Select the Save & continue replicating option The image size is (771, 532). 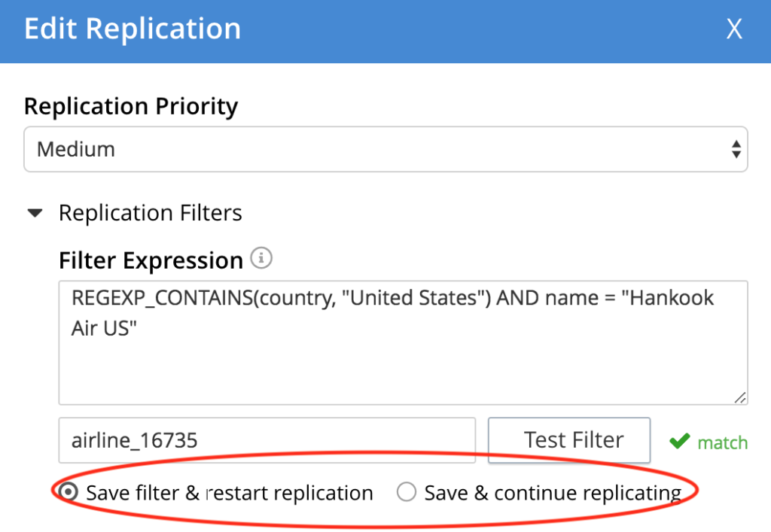406,492
